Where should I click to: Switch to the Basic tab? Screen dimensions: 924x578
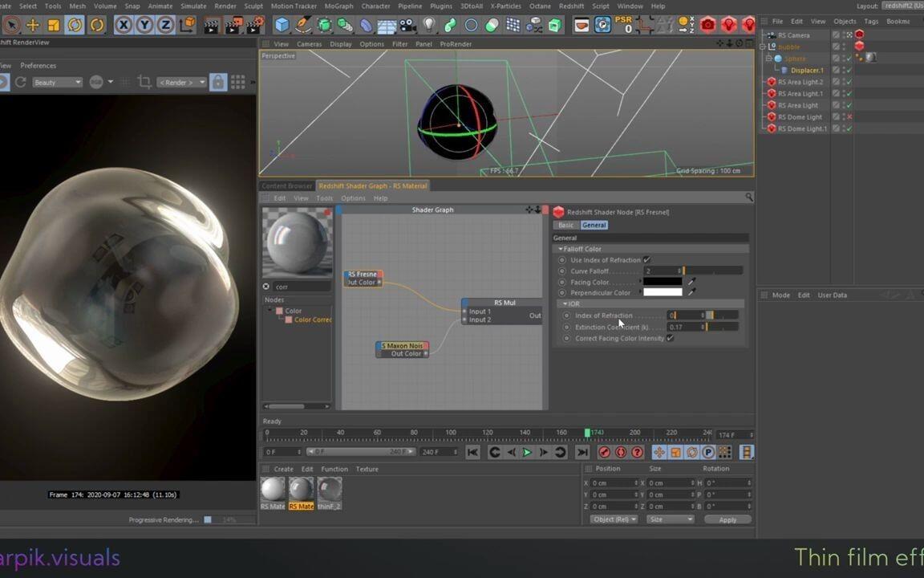565,226
